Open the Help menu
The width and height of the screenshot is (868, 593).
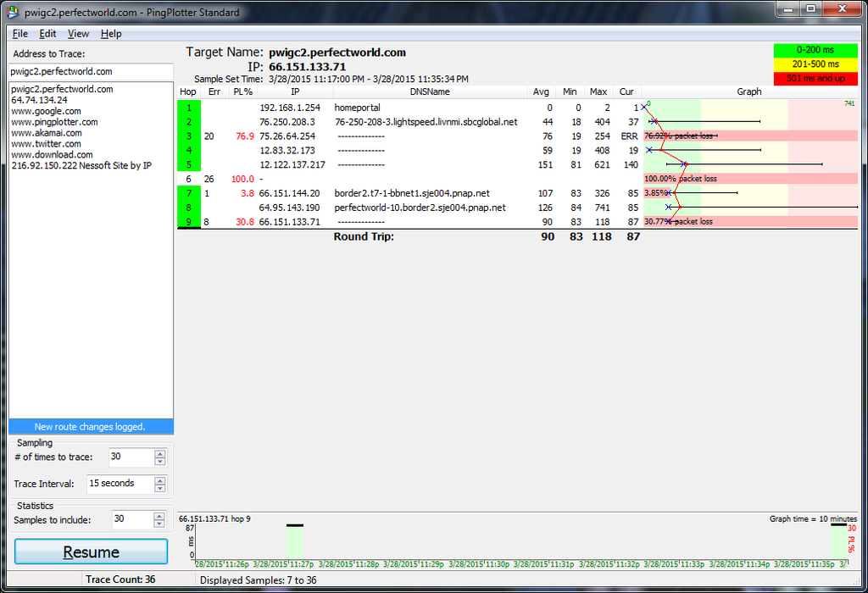point(111,34)
